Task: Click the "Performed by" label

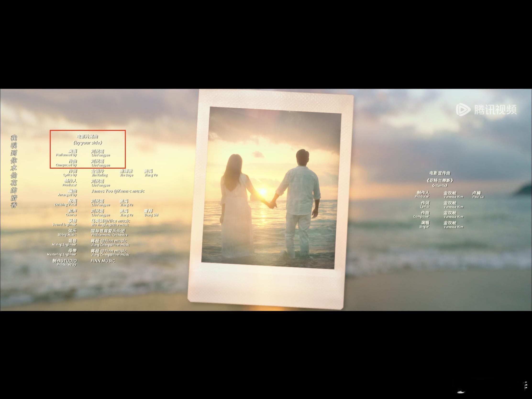Action: tap(66, 155)
